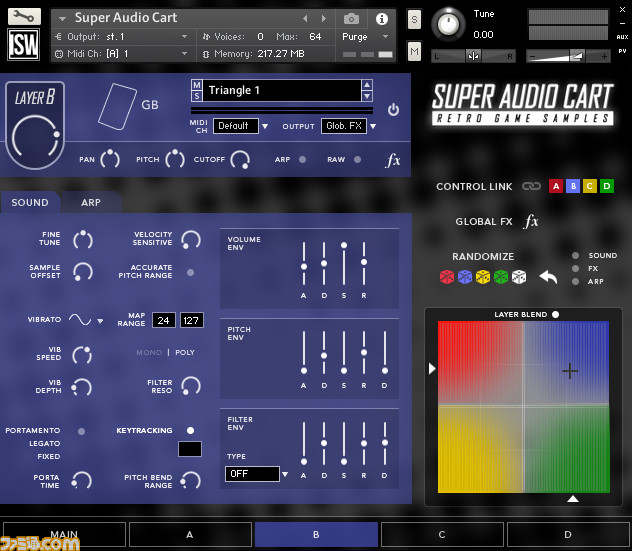Screen dimensions: 632x551
Task: Open the Purge dropdown
Action: [x=385, y=37]
